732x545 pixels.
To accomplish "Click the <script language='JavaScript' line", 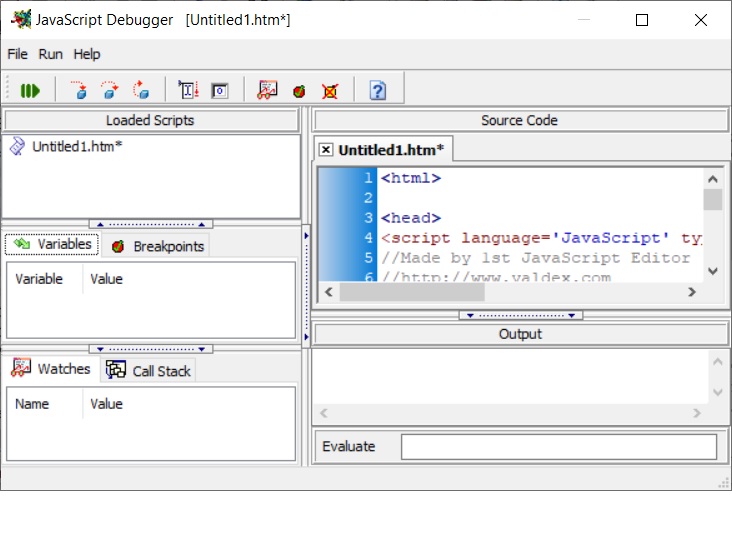I will pos(542,238).
